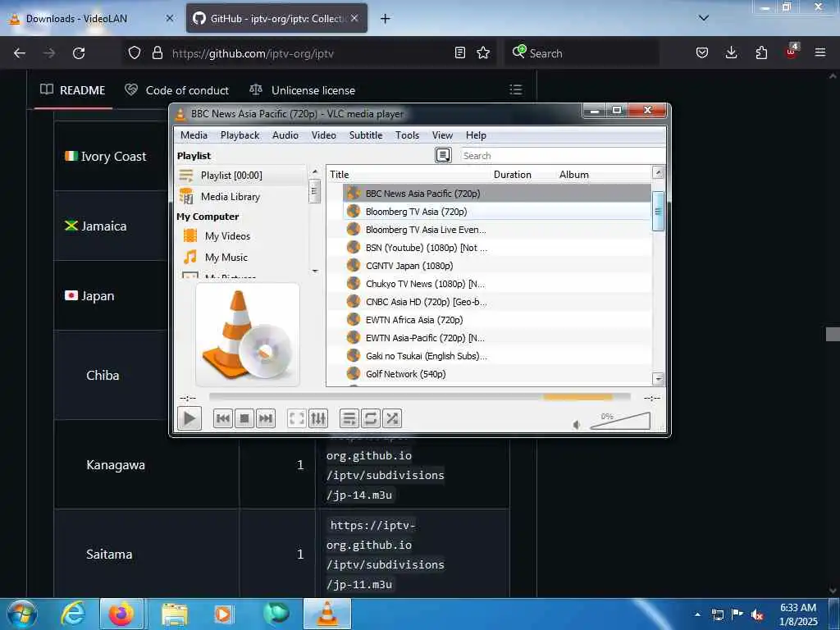This screenshot has width=840, height=630.
Task: Open the VLC Help menu
Action: point(476,135)
